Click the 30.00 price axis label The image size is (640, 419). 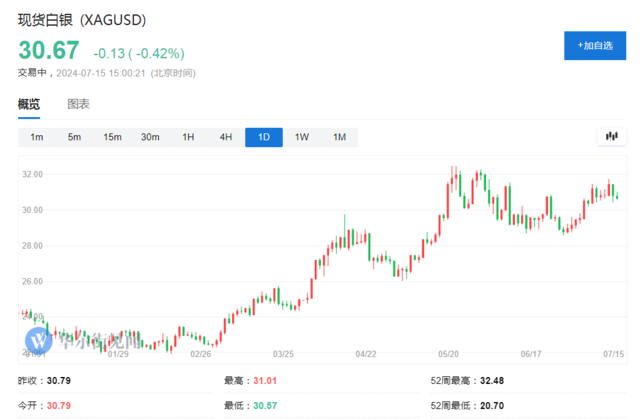(32, 210)
